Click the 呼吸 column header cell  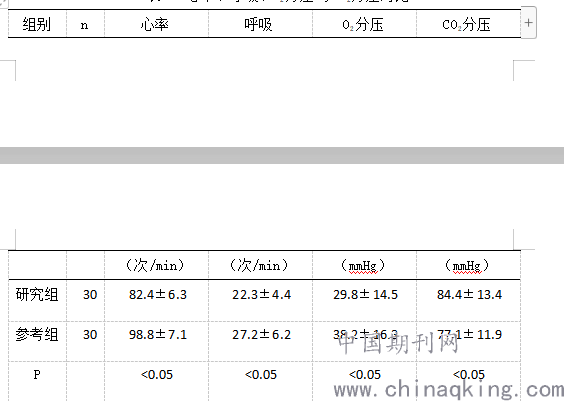pyautogui.click(x=260, y=24)
